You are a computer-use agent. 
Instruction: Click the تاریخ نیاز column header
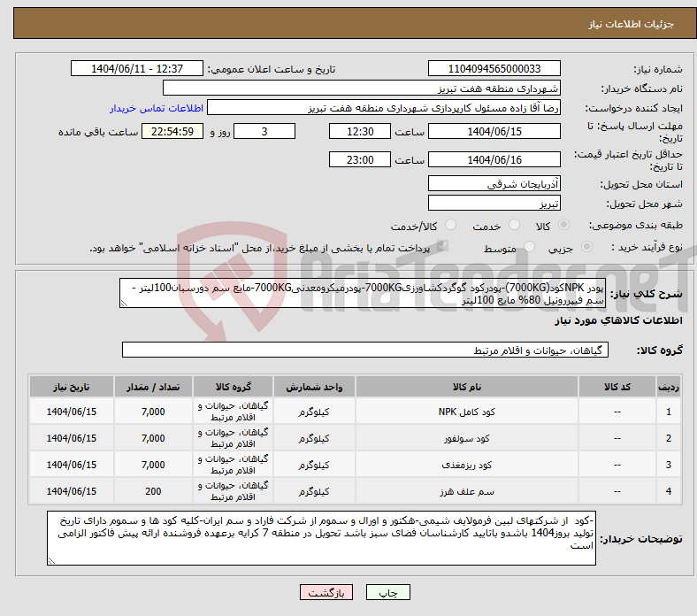click(x=72, y=388)
